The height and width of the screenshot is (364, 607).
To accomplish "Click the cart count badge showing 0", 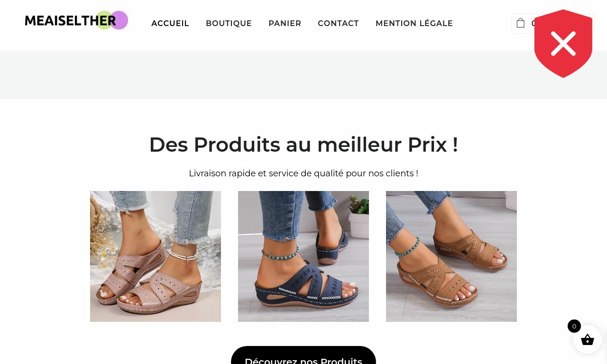I will pos(574,326).
